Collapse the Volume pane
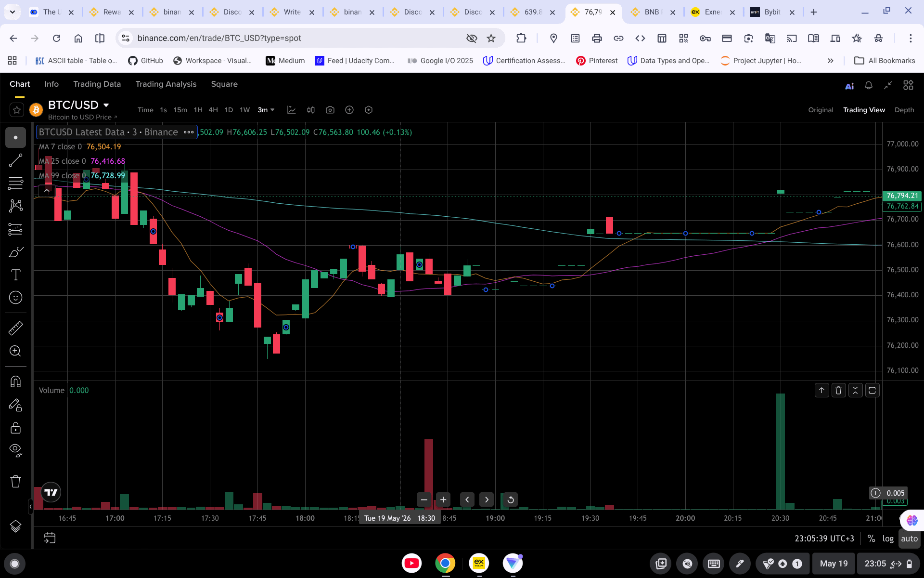 (855, 390)
